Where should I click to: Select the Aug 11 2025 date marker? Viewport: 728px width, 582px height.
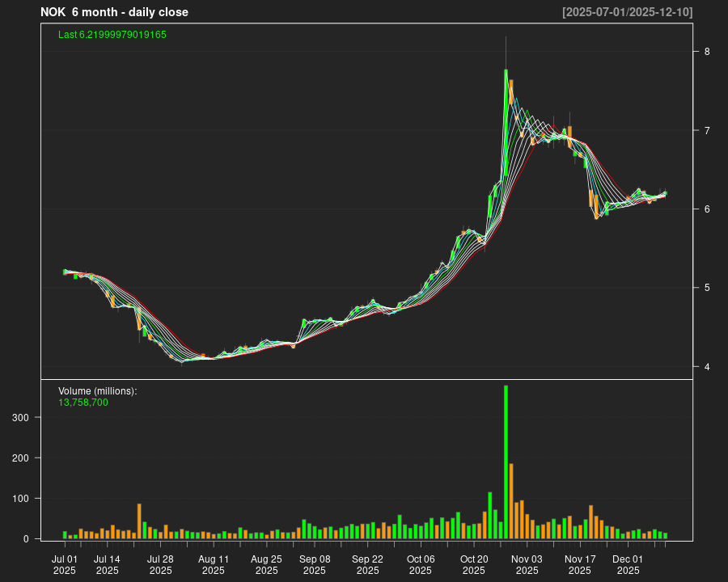tap(214, 564)
